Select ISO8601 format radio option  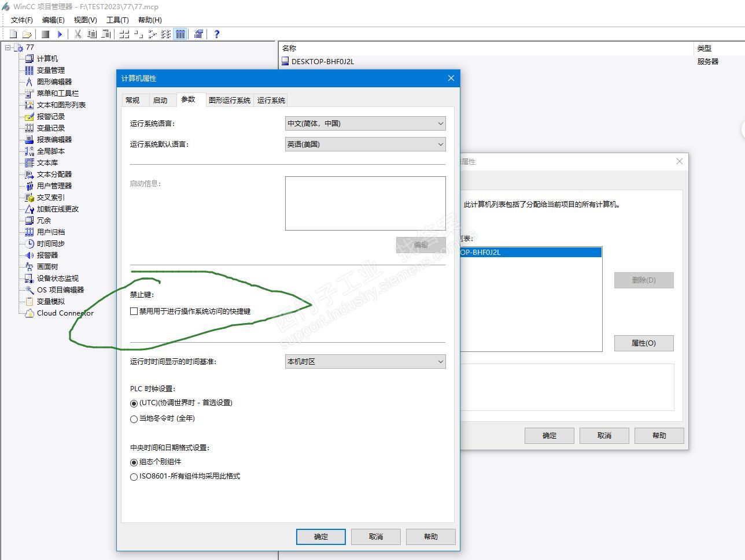pos(134,477)
